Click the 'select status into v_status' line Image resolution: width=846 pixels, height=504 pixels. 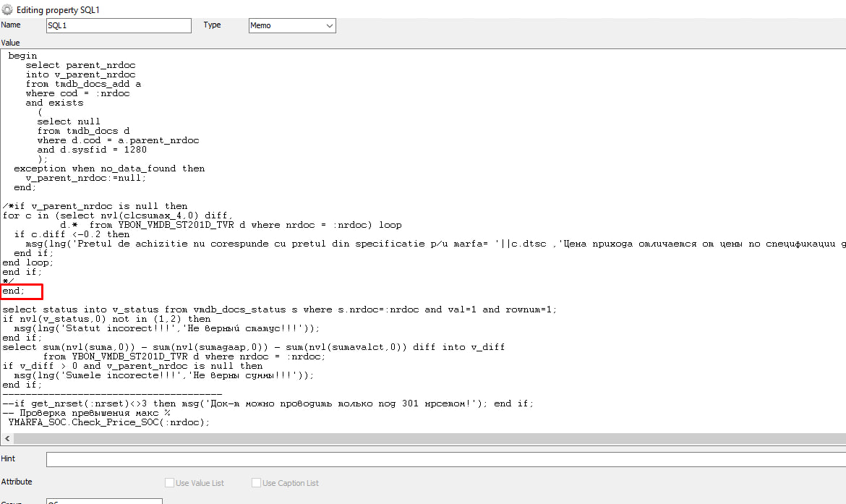coord(280,309)
